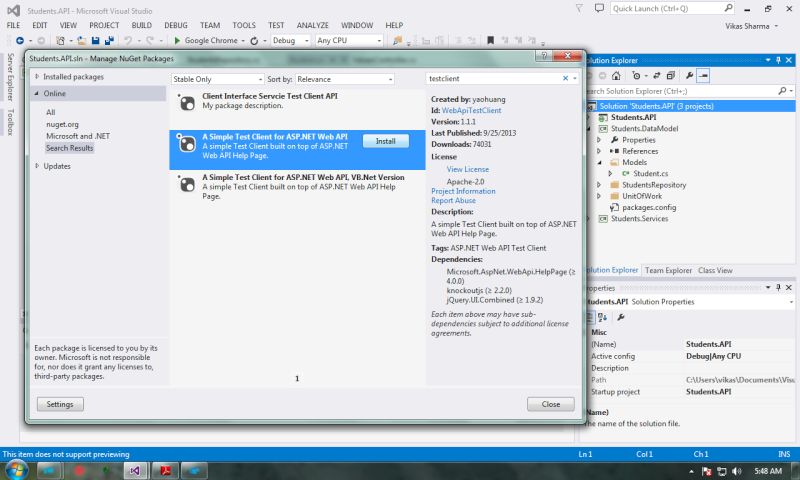Click the feedback chat bubble icon

pyautogui.click(x=599, y=8)
